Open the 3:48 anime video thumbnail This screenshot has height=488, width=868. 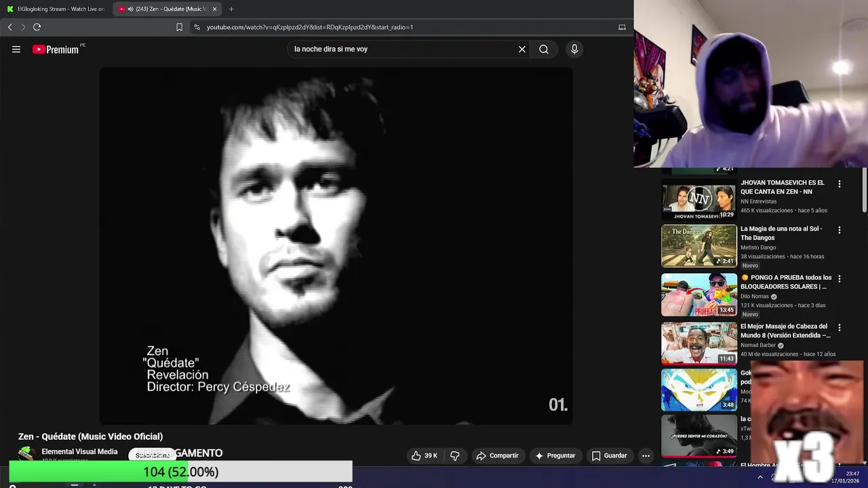coord(699,390)
